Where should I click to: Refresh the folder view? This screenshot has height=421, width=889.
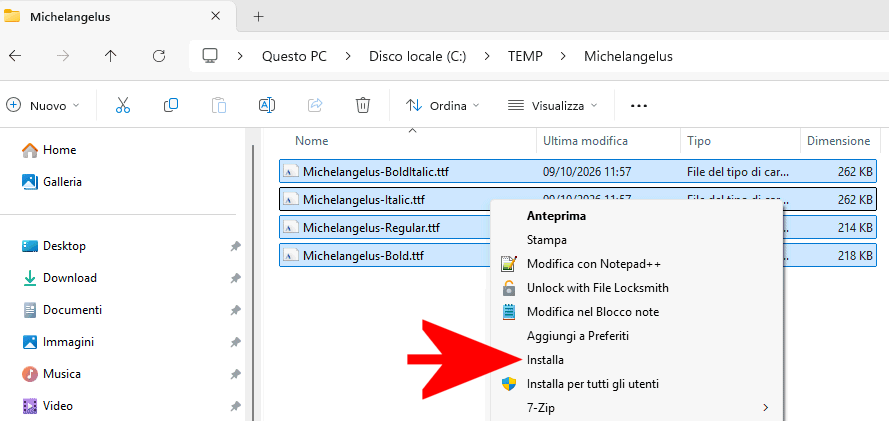click(x=159, y=56)
